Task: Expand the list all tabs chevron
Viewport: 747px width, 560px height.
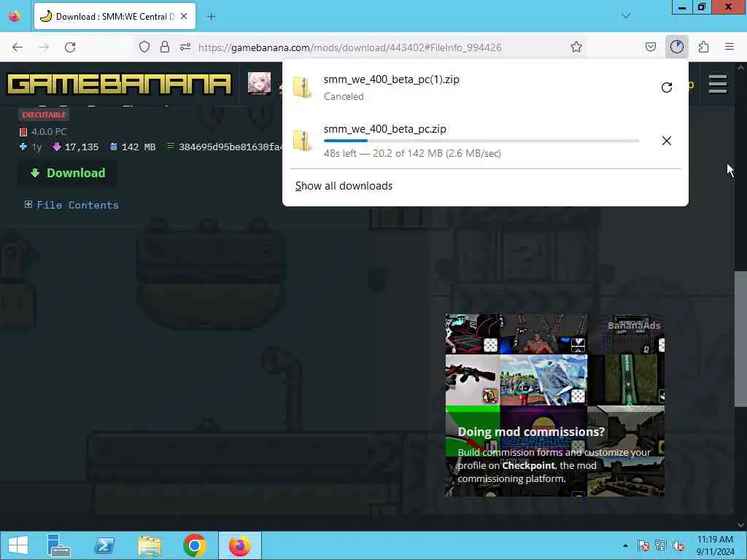Action: coord(626,16)
